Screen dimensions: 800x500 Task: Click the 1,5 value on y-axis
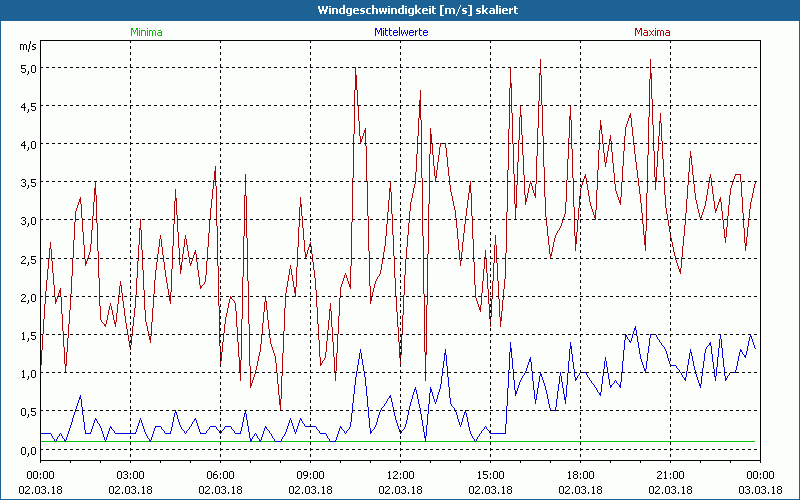coord(26,336)
